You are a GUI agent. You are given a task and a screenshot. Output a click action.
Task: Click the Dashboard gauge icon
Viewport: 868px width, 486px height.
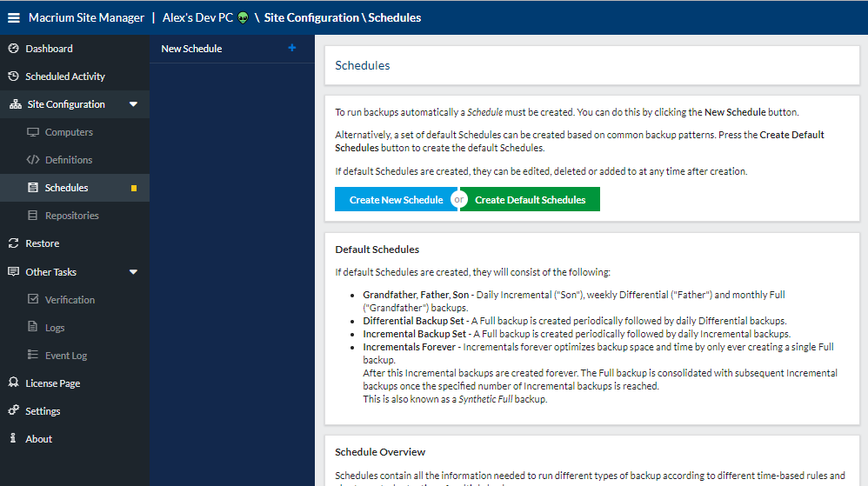click(x=14, y=49)
